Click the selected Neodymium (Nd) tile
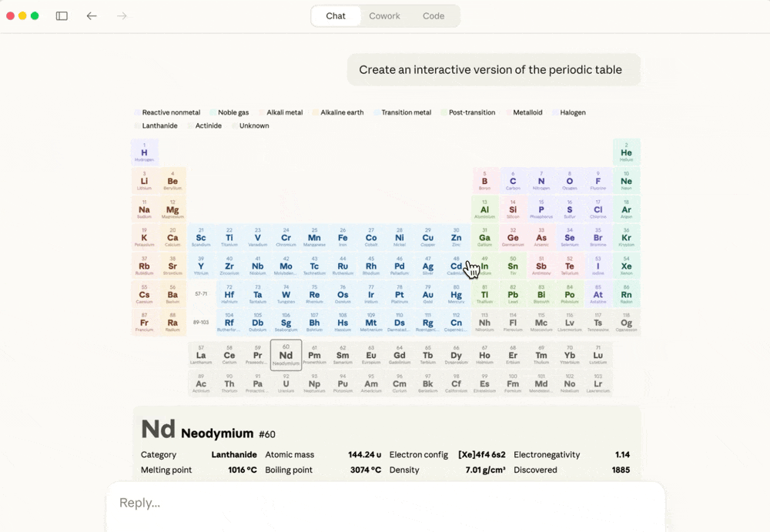770x532 pixels. tap(286, 355)
